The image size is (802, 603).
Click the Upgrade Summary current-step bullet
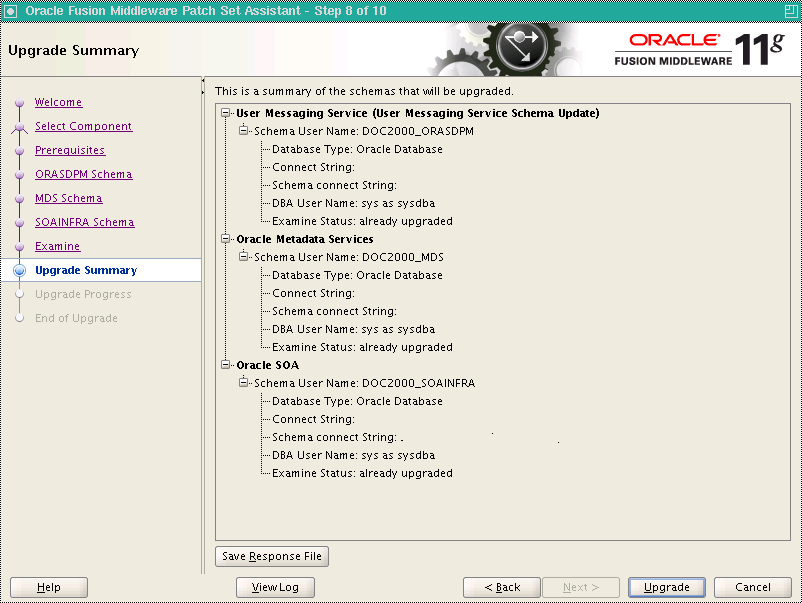(x=19, y=271)
